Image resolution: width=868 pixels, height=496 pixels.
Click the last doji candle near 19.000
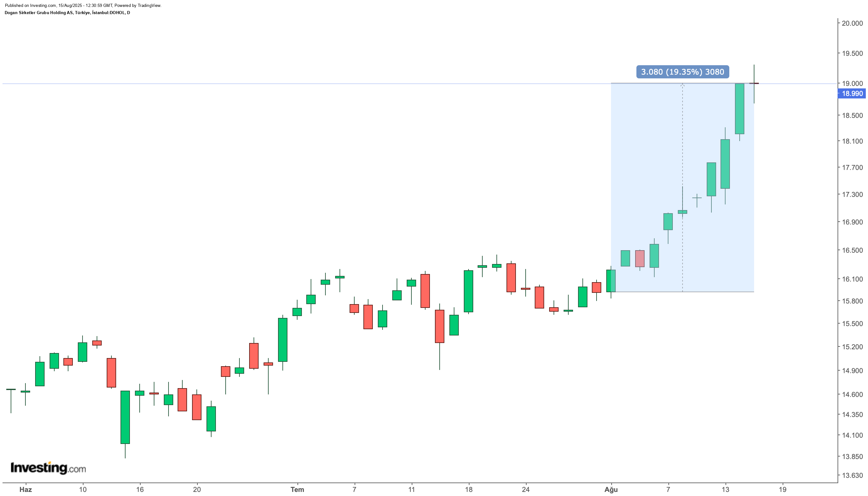[754, 84]
